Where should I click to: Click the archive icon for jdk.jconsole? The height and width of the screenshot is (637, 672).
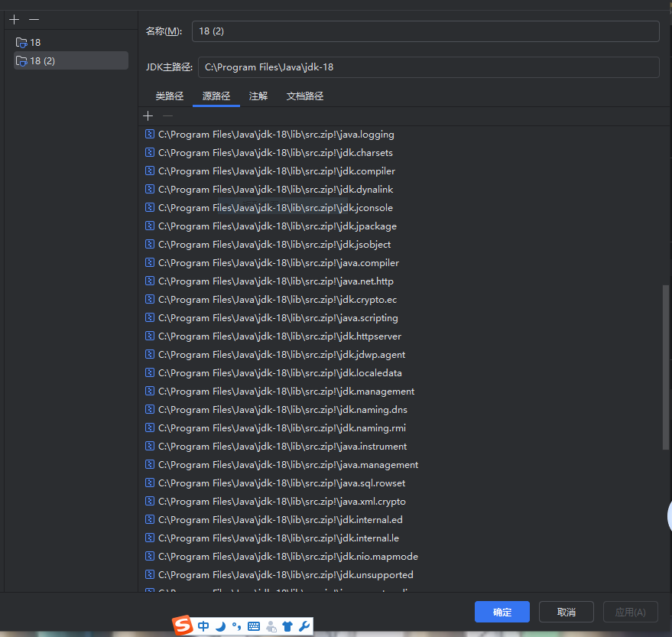[150, 207]
